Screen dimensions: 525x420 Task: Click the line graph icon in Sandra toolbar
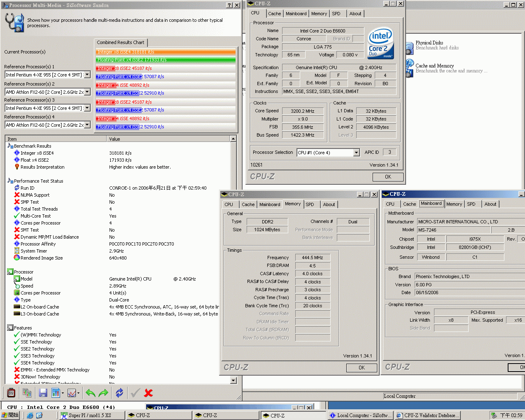click(72, 393)
